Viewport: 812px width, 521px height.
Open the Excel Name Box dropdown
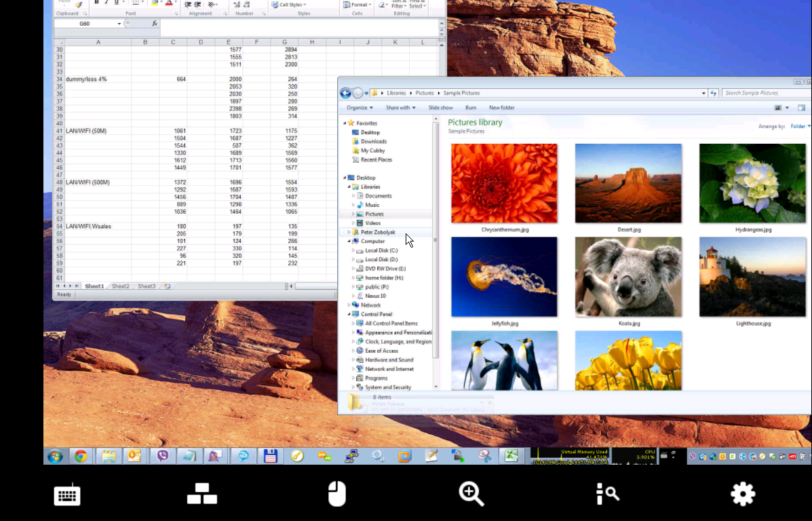[x=119, y=24]
